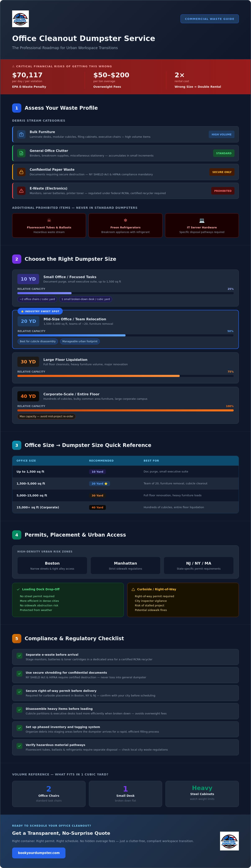Click the Fluorescent Tubes skull icon
The height and width of the screenshot is (868, 251).
point(49,220)
